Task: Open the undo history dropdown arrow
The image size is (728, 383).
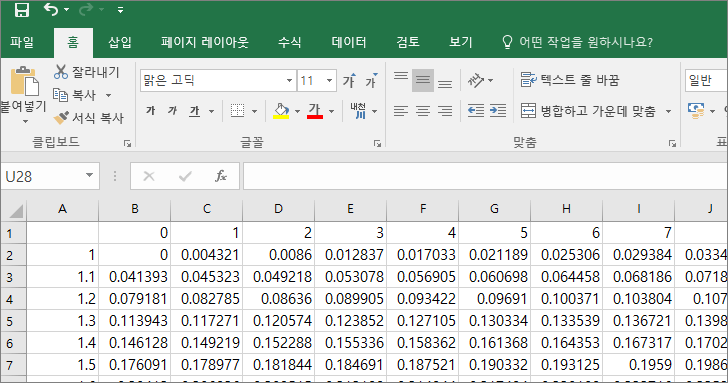Action: (x=66, y=10)
